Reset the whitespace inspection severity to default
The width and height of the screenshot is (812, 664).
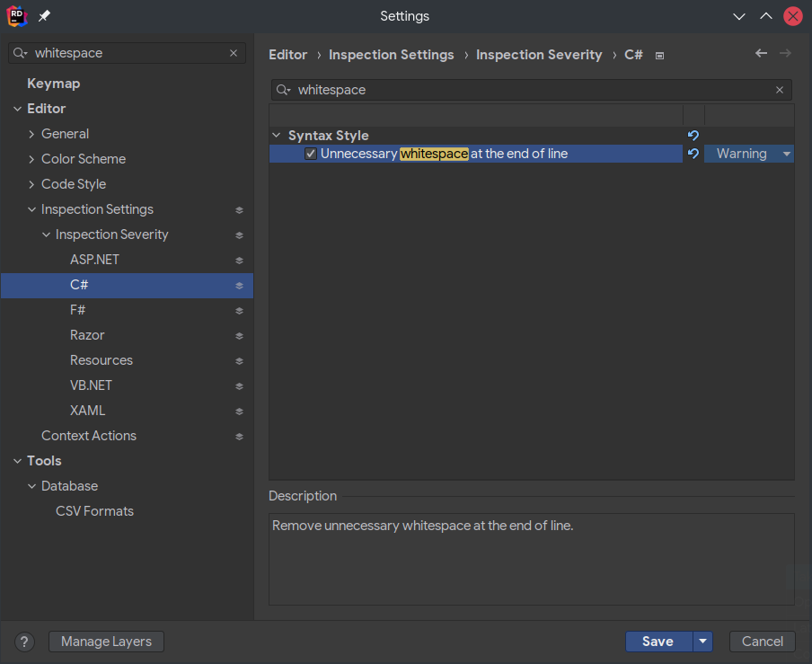tap(693, 154)
